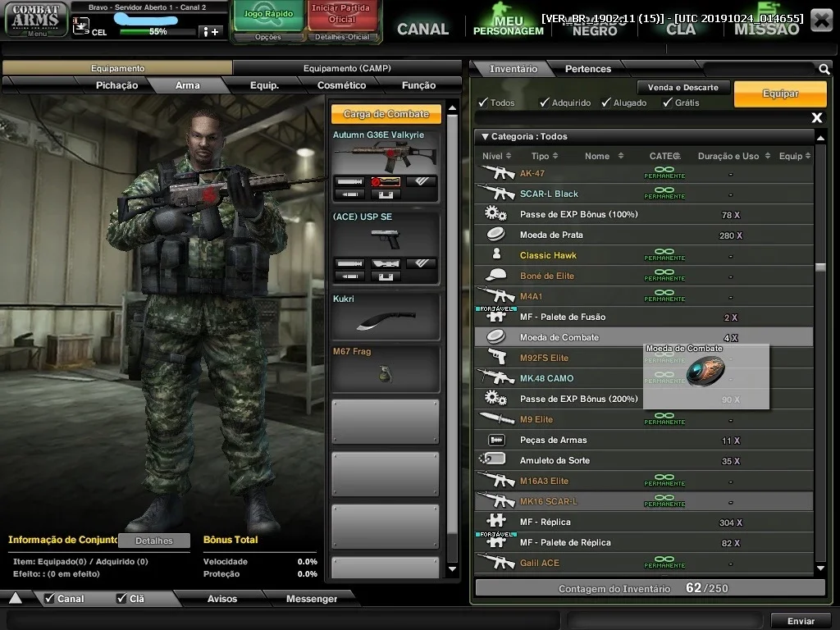Click the Passe de EXP Bônus (200%) gear icon
This screenshot has height=630, width=840.
coord(496,399)
